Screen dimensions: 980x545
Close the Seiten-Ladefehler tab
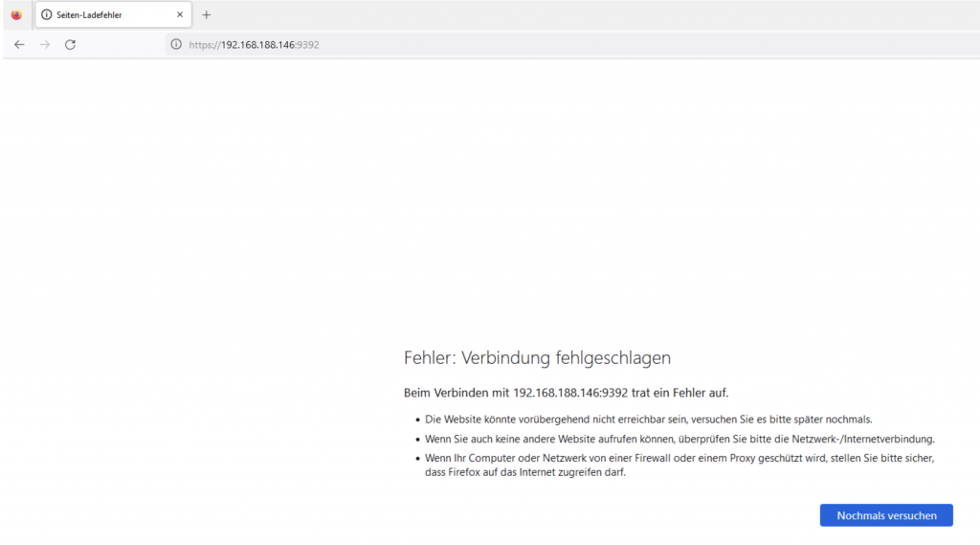[179, 15]
